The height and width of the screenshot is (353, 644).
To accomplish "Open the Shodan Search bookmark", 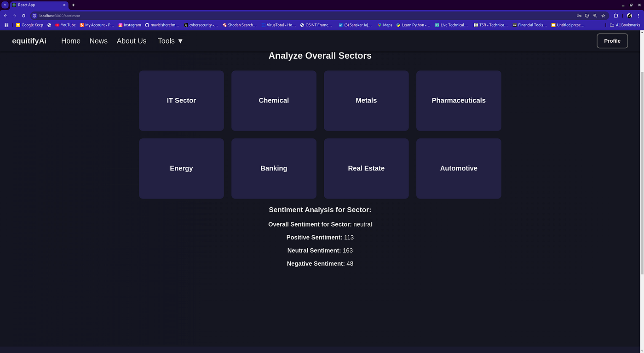I will (x=239, y=25).
